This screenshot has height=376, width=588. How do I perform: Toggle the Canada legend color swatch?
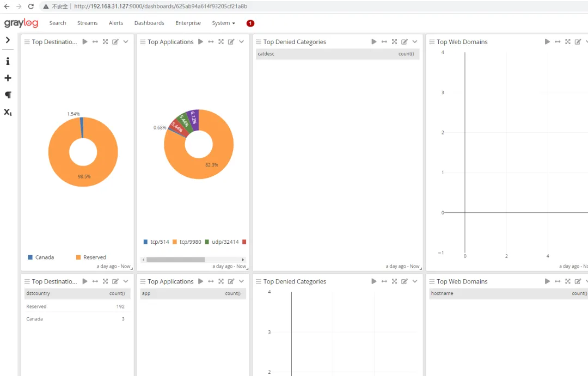[x=30, y=257]
